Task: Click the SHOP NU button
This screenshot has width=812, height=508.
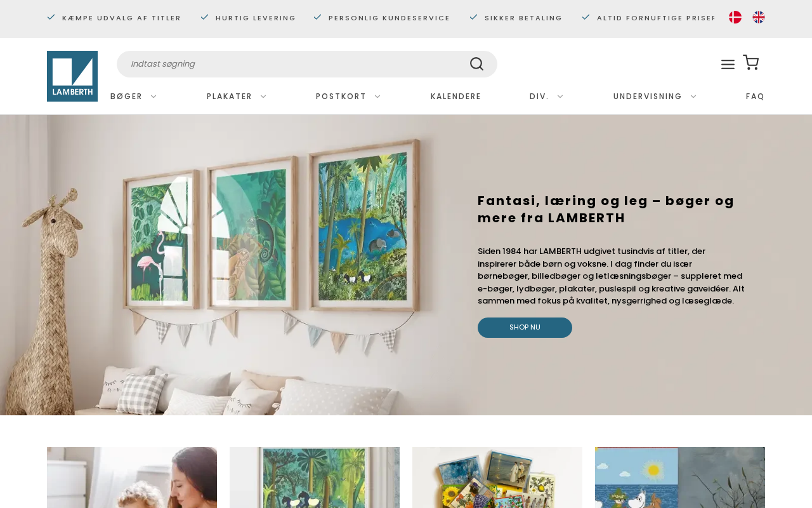Action: tap(525, 328)
